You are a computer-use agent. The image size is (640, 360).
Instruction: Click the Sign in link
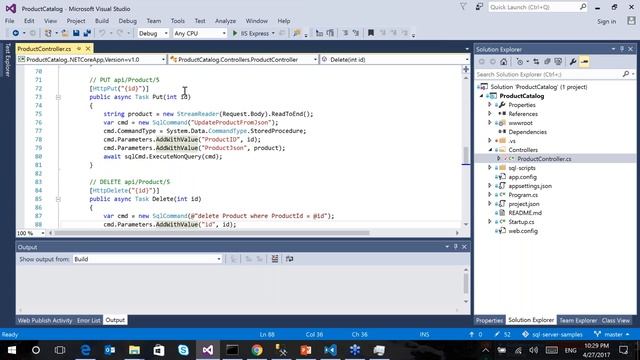[x=607, y=21]
